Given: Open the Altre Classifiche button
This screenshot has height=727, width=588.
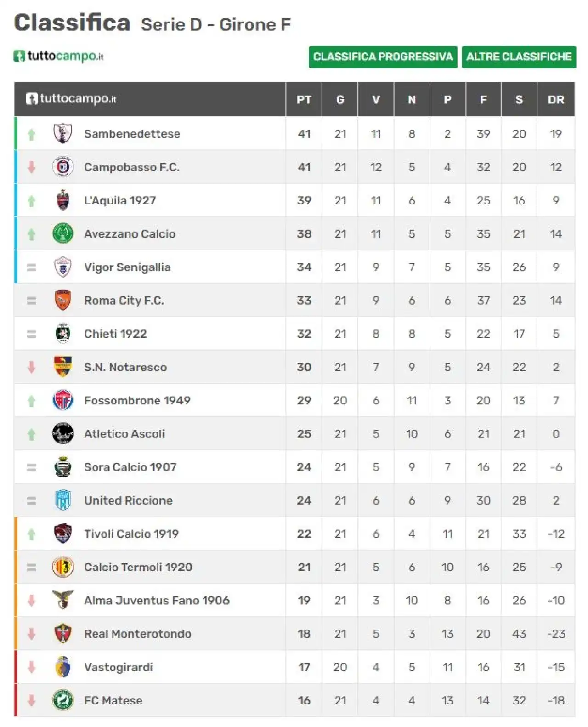Looking at the screenshot, I should coord(519,57).
